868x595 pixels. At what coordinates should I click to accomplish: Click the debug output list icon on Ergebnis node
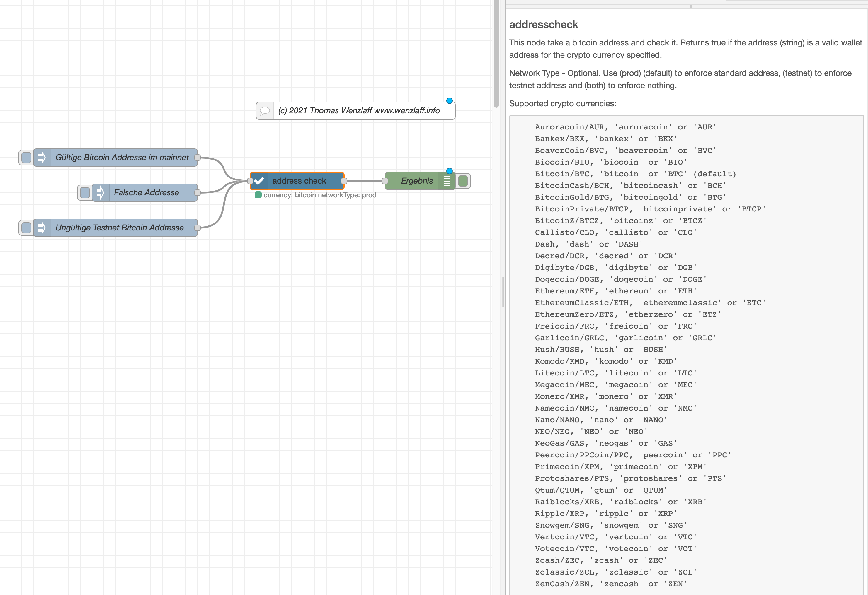click(x=447, y=181)
